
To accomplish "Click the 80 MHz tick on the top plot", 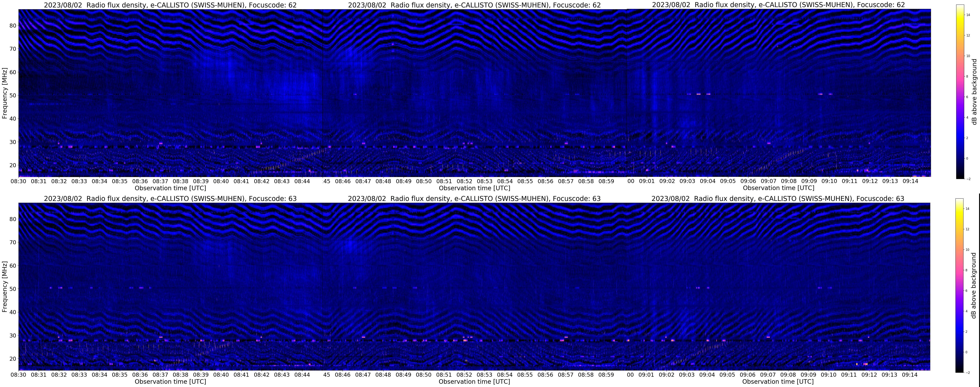I will tap(13, 25).
